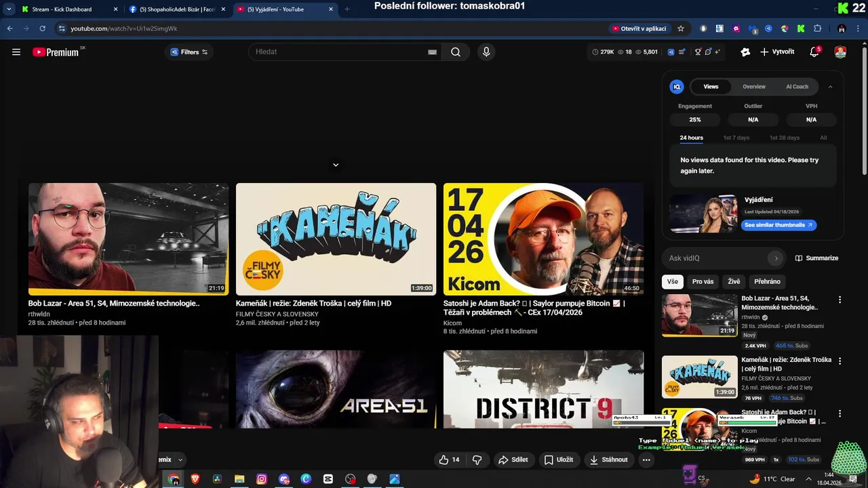The height and width of the screenshot is (488, 868).
Task: Open vidIQ chat bubble icon
Action: tap(707, 52)
